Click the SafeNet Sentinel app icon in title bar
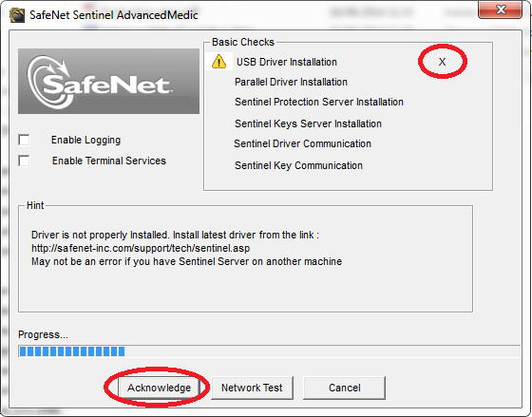The image size is (532, 417). [x=17, y=15]
